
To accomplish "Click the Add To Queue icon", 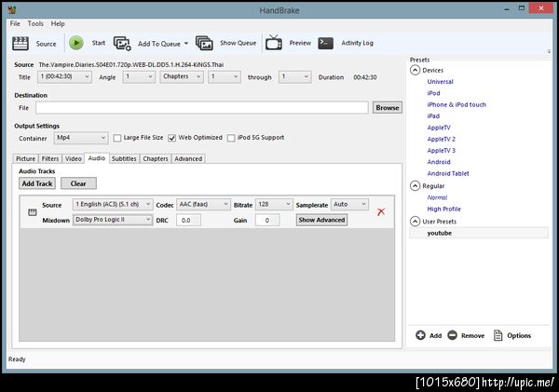I will 122,44.
